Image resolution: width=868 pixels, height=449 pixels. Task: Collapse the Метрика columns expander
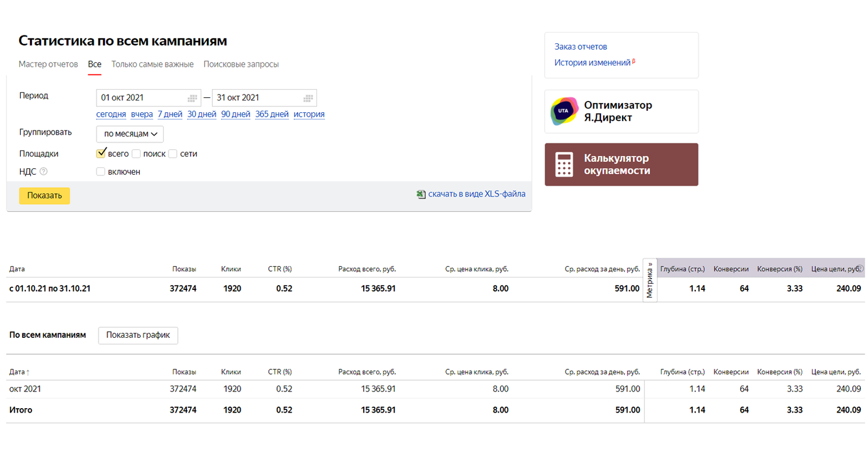click(x=650, y=280)
